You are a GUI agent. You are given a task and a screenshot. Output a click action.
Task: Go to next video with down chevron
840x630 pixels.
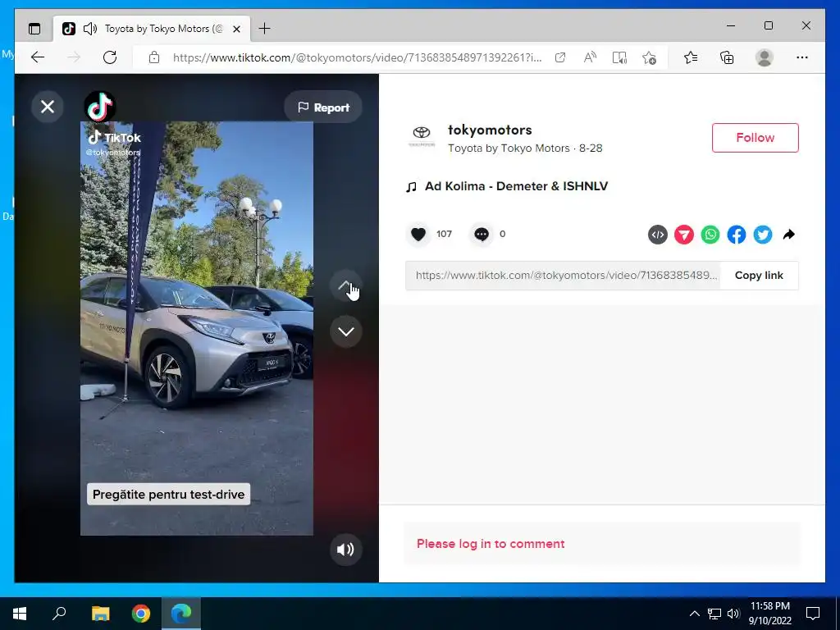click(346, 331)
